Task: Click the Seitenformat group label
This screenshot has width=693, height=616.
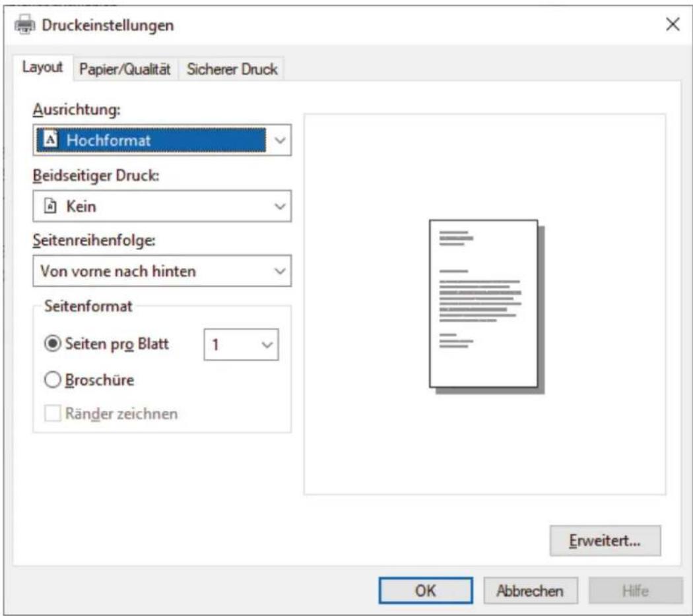Action: coord(88,306)
